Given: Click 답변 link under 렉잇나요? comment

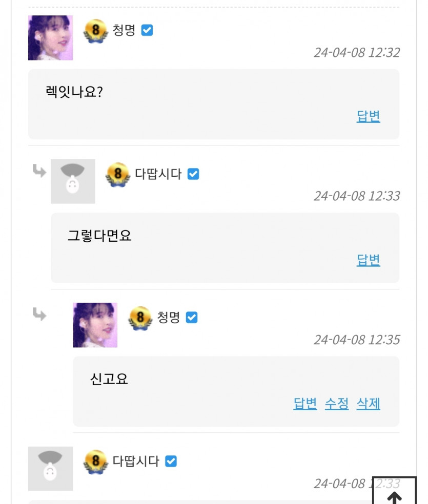Looking at the screenshot, I should pos(368,116).
